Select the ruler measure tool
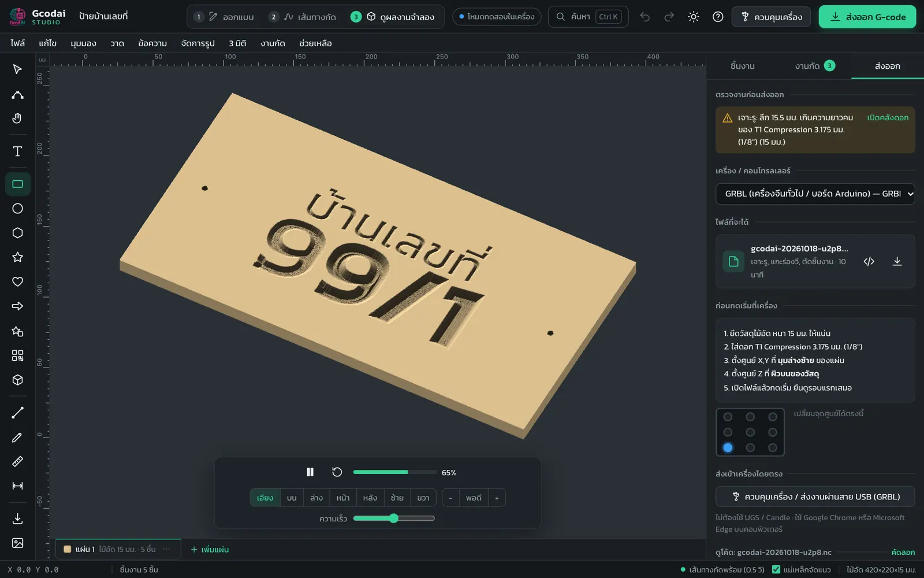The image size is (924, 578). pyautogui.click(x=17, y=461)
